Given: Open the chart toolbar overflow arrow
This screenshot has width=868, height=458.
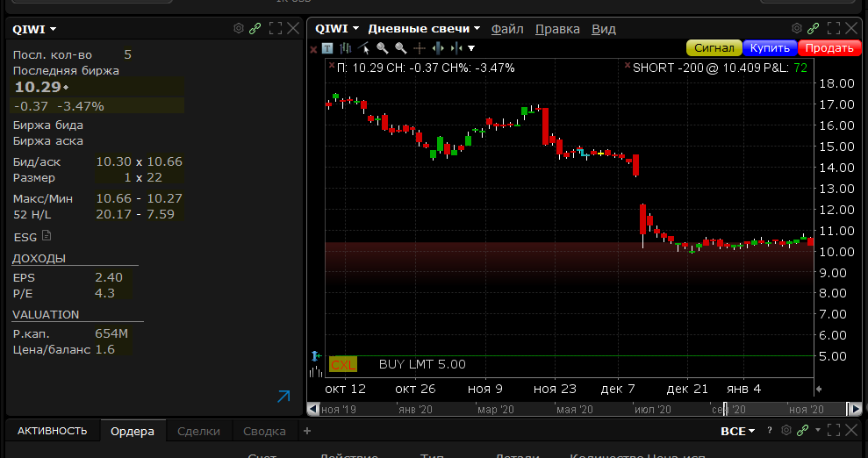Looking at the screenshot, I should [471, 48].
